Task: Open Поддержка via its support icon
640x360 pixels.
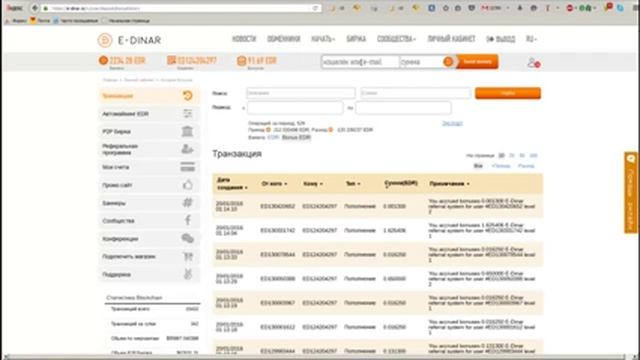Action: pos(187,274)
